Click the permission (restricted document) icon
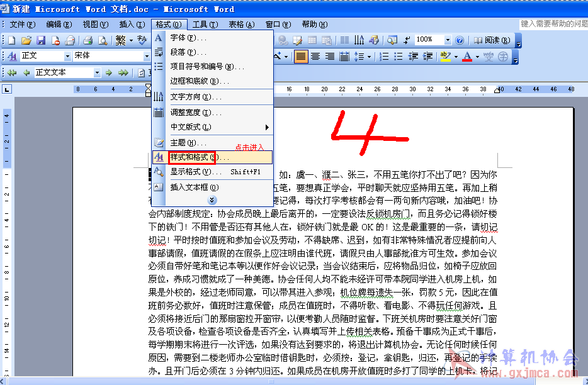The image size is (588, 385). (x=55, y=40)
